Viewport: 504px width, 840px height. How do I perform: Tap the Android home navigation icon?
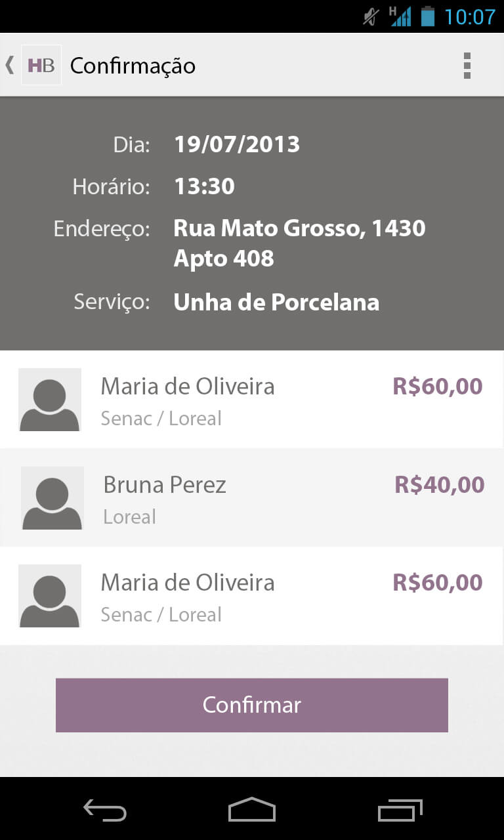(x=252, y=810)
